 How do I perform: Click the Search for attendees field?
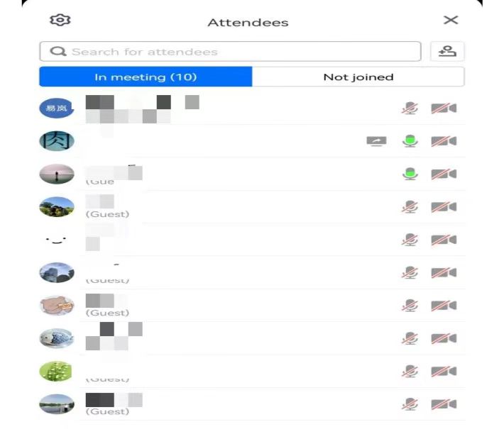(x=230, y=51)
